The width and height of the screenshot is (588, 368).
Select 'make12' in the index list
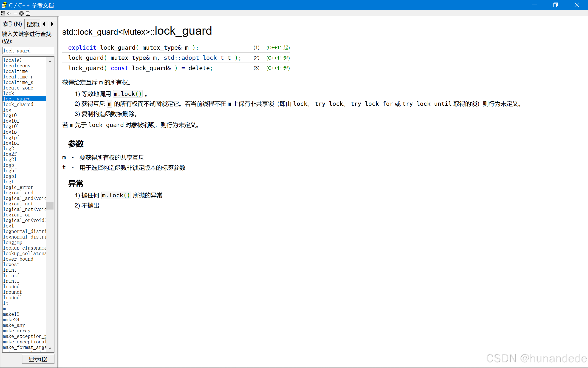(11, 314)
